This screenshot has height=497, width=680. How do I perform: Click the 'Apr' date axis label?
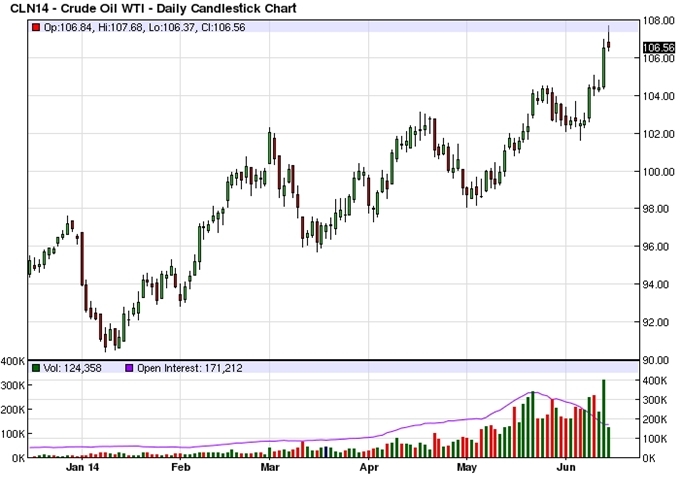(x=369, y=467)
